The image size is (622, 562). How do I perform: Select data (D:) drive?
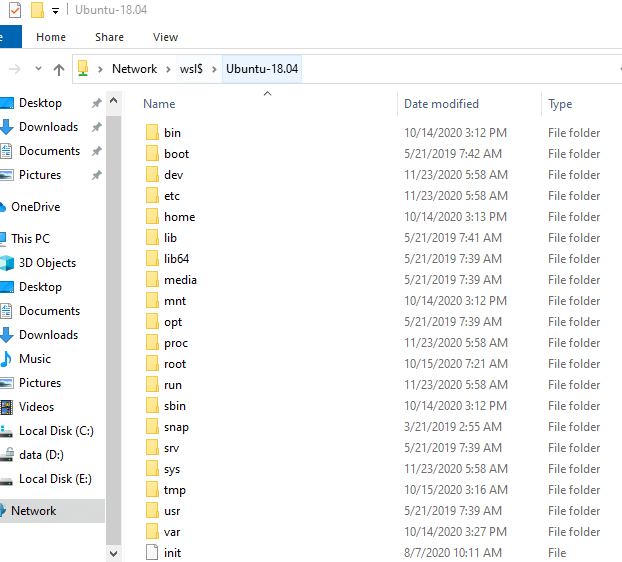tap(41, 455)
